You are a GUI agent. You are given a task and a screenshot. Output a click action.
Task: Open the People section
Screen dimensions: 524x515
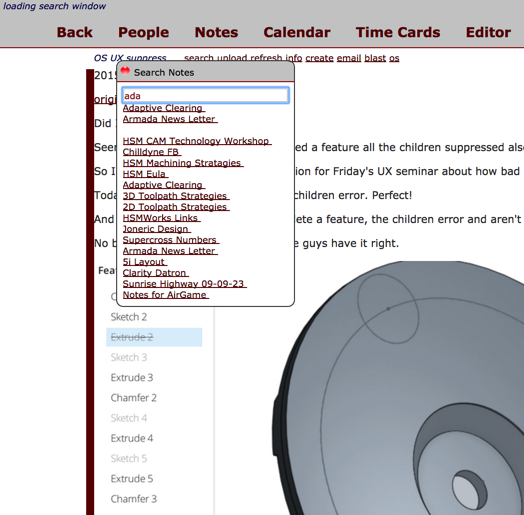pos(143,32)
